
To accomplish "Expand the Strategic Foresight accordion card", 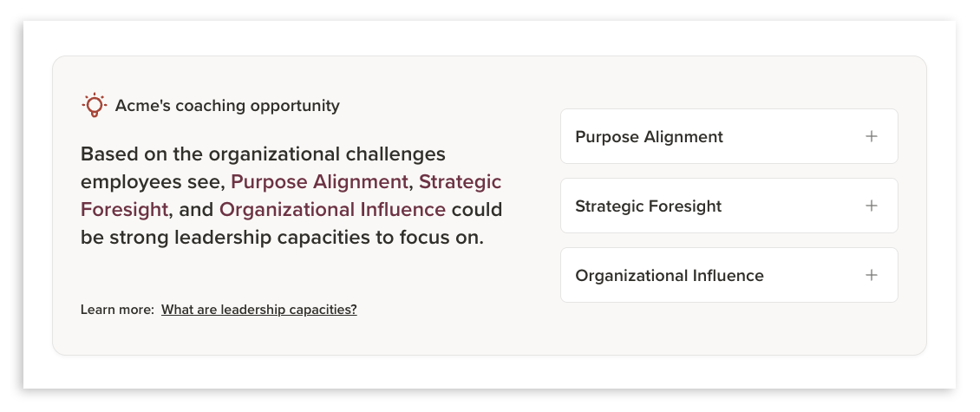I will 728,206.
